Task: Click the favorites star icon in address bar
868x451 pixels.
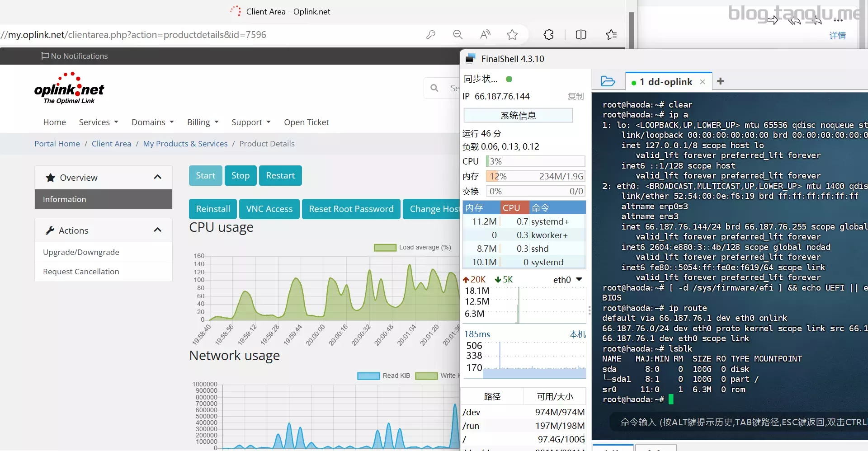Action: pyautogui.click(x=512, y=35)
